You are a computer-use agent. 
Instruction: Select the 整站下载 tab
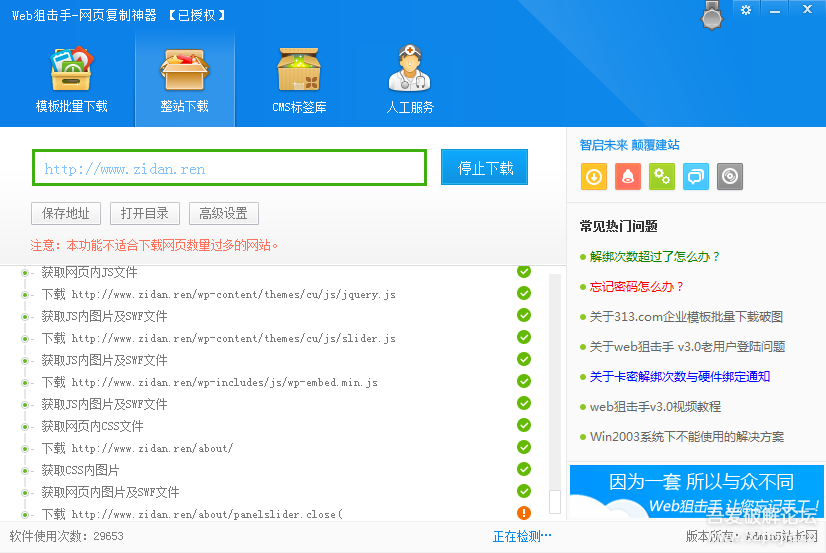[x=185, y=80]
